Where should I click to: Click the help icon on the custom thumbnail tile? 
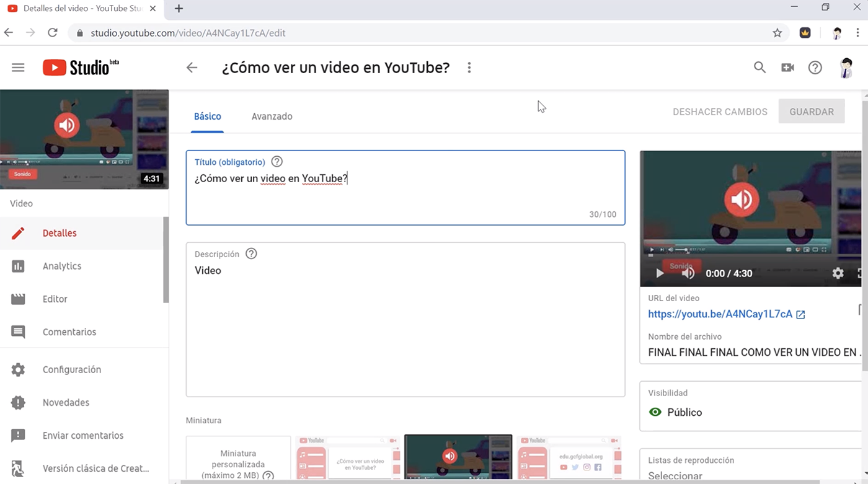point(268,476)
